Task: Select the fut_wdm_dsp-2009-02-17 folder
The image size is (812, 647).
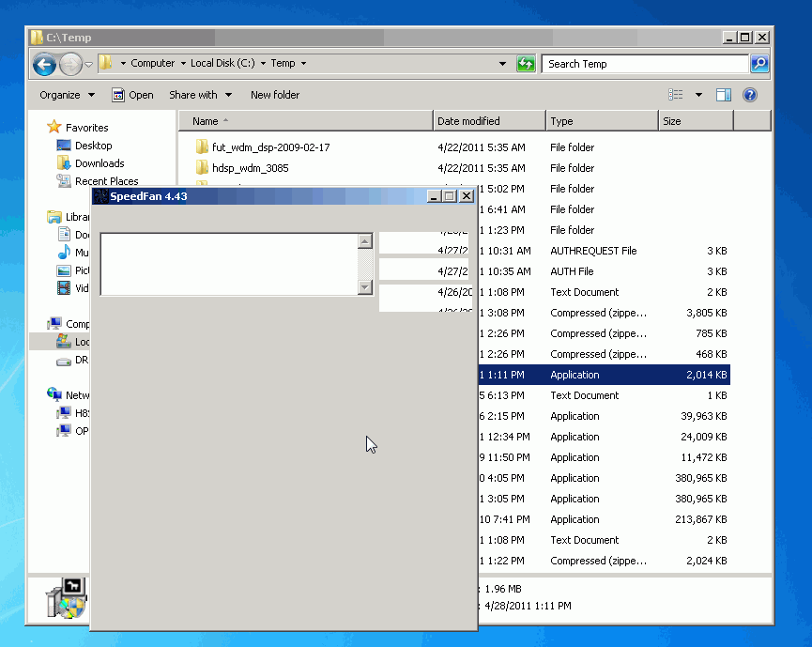Action: point(271,147)
